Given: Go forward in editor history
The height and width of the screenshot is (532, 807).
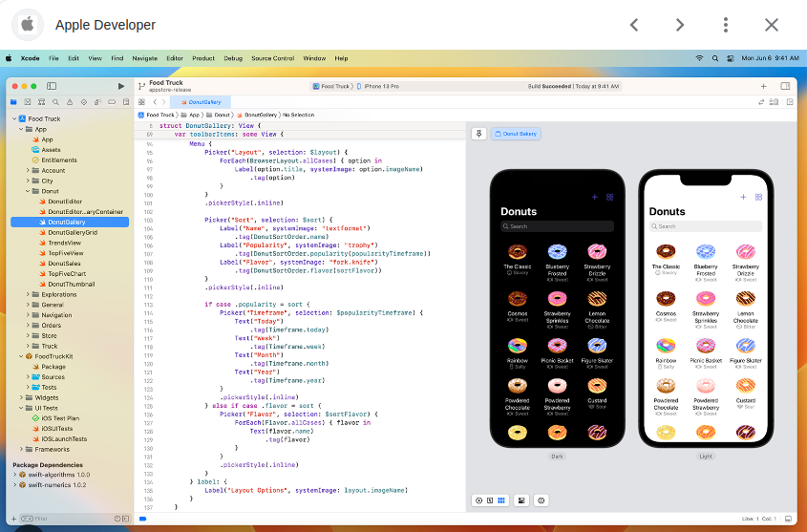Looking at the screenshot, I should 163,102.
